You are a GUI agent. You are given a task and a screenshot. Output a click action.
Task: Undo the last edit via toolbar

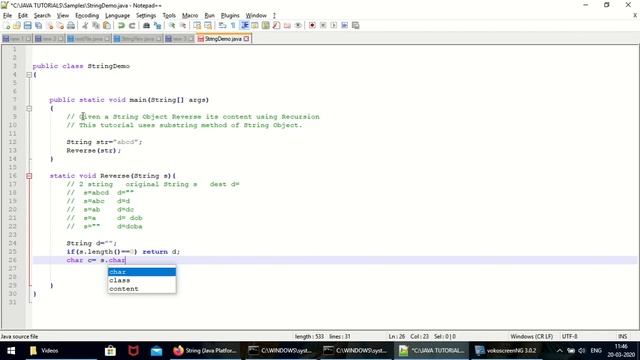pyautogui.click(x=121, y=25)
